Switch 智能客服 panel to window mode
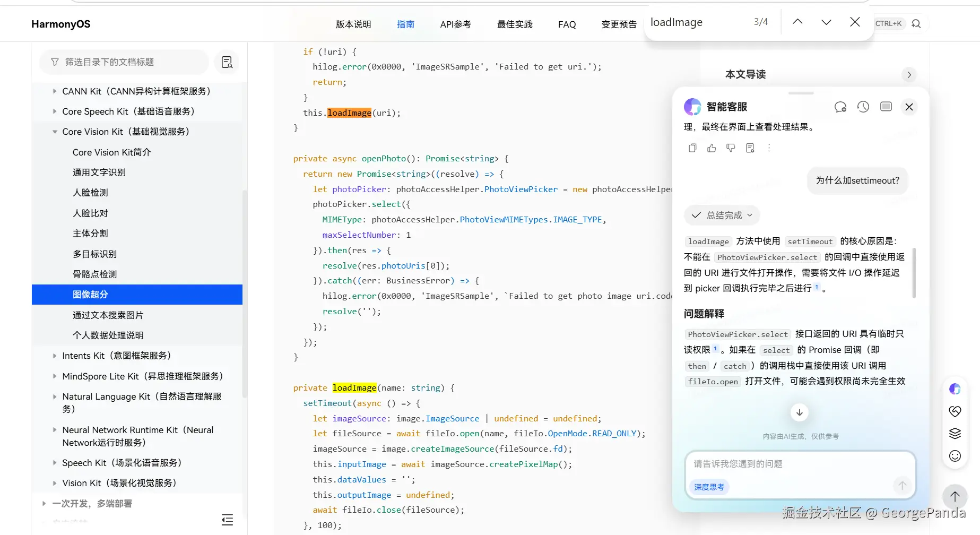The width and height of the screenshot is (980, 535). (886, 107)
